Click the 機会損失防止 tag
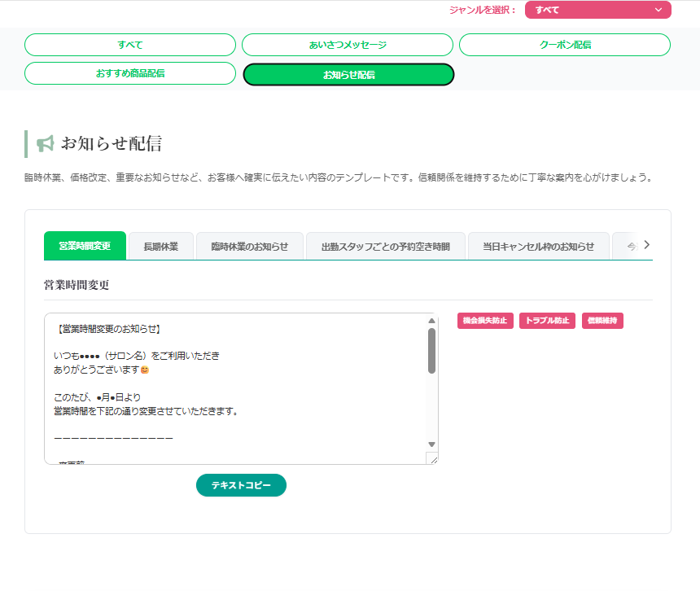 pos(485,321)
